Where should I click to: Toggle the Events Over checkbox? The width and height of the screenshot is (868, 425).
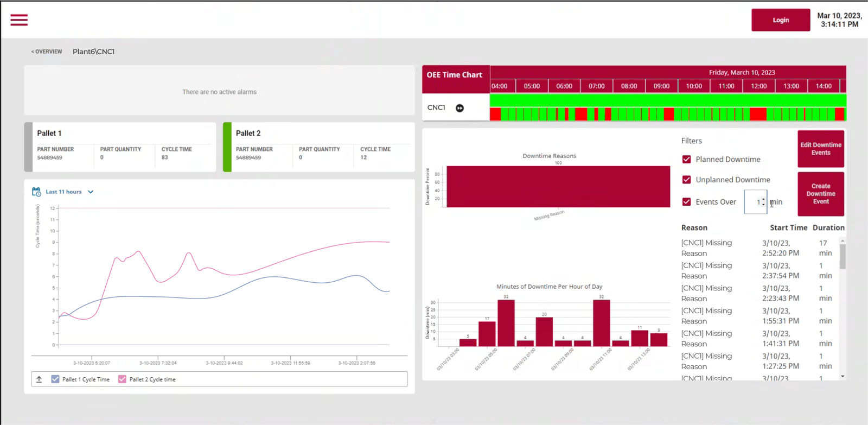tap(686, 202)
